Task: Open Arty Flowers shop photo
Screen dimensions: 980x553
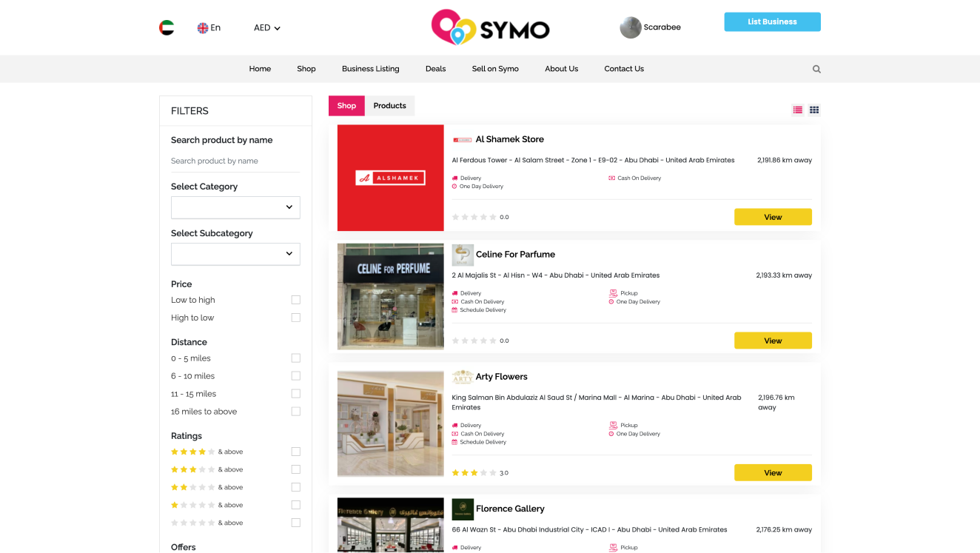Action: [390, 423]
